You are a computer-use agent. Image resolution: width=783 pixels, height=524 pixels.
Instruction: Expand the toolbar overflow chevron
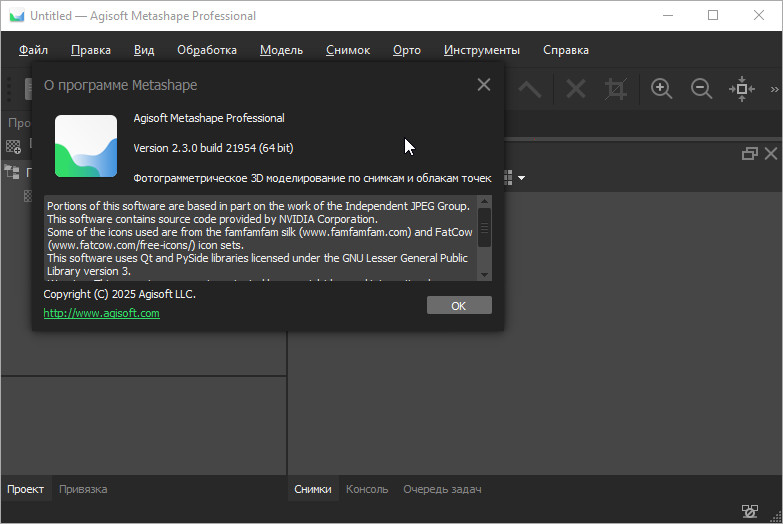[774, 89]
